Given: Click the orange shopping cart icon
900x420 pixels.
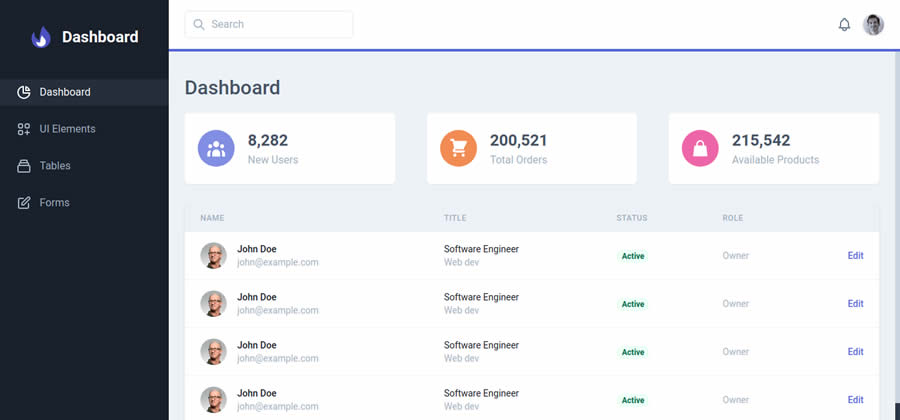Looking at the screenshot, I should click(x=459, y=148).
